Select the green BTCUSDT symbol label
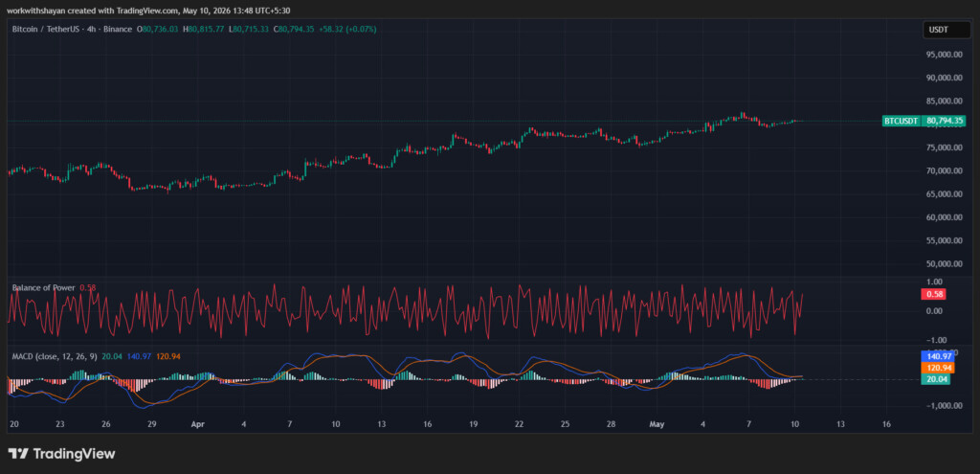Screen dimensions: 980x474 (902, 121)
